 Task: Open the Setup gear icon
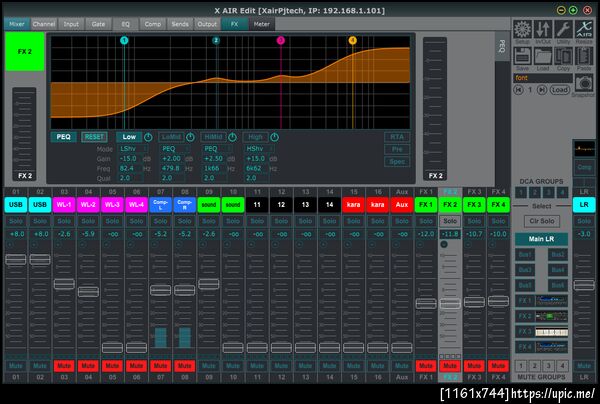coord(522,29)
